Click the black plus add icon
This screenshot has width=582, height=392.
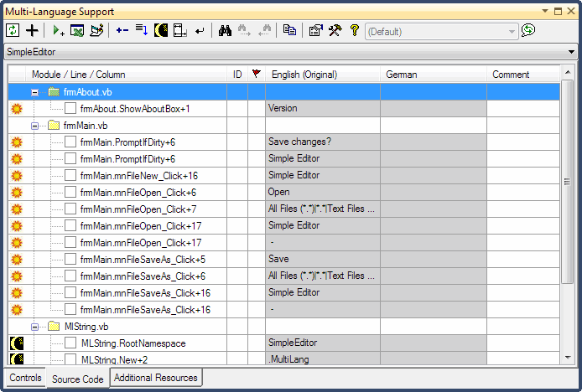click(32, 31)
